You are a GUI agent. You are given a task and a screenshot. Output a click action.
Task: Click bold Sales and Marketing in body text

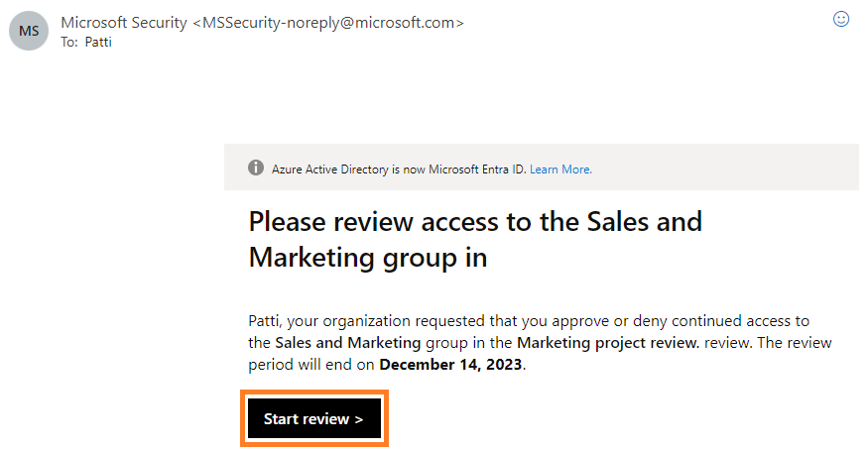(348, 343)
